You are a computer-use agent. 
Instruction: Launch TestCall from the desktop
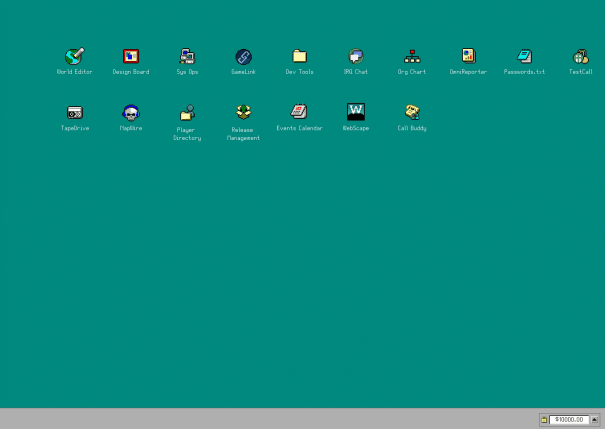tap(580, 57)
